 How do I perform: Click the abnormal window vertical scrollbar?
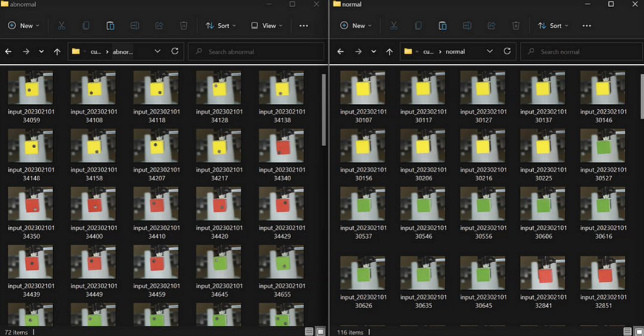pos(324,109)
